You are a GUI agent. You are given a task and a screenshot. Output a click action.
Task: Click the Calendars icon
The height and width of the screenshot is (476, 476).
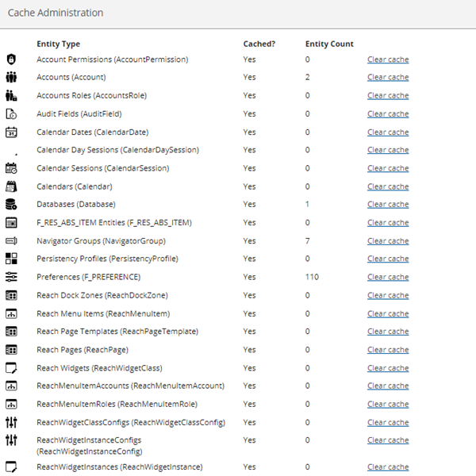tap(11, 186)
